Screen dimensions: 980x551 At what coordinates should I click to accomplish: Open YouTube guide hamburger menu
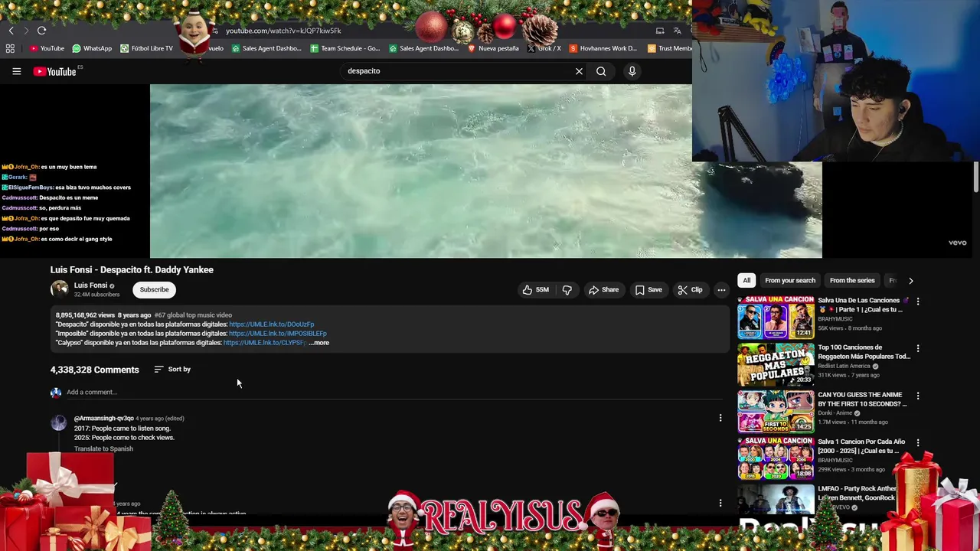click(x=16, y=71)
